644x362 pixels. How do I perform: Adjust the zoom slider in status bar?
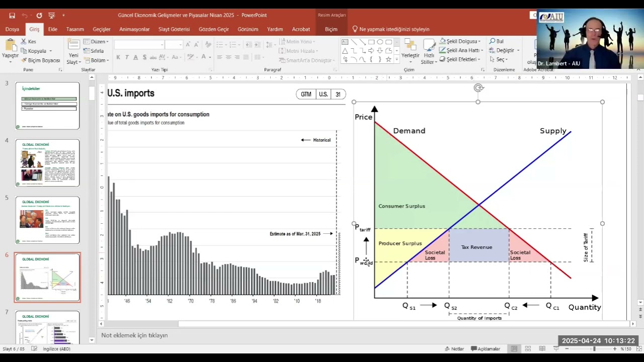pyautogui.click(x=594, y=349)
